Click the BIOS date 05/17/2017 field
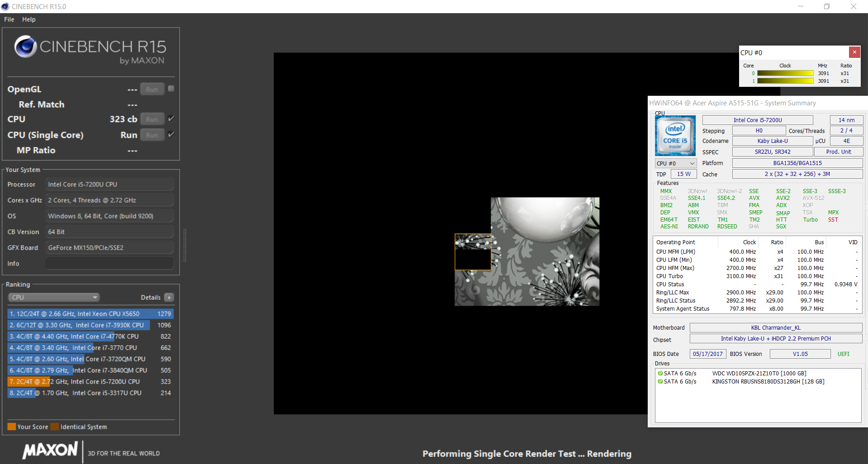Viewport: 868px width, 464px height. pyautogui.click(x=708, y=354)
